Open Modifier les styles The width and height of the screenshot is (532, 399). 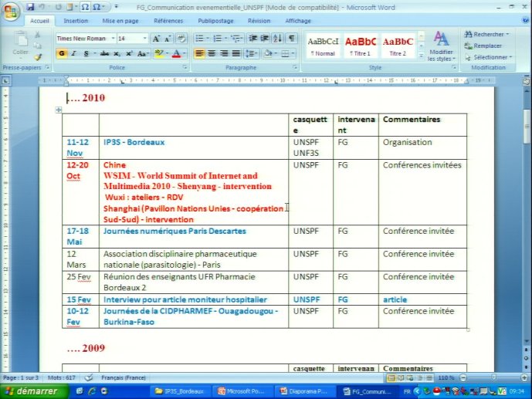point(441,46)
